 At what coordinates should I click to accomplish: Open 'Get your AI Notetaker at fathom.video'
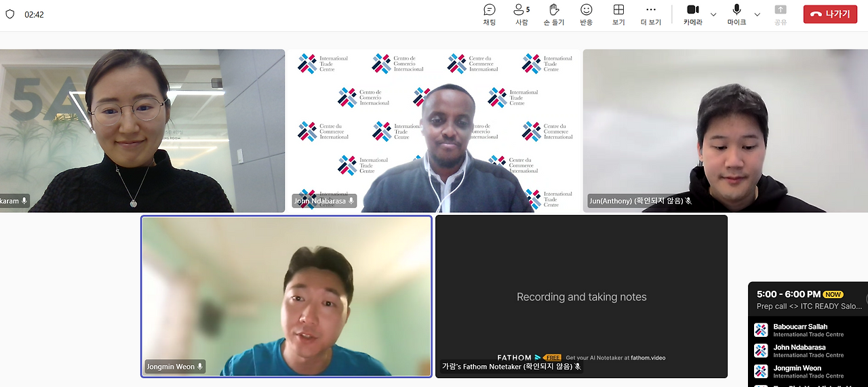(616, 357)
